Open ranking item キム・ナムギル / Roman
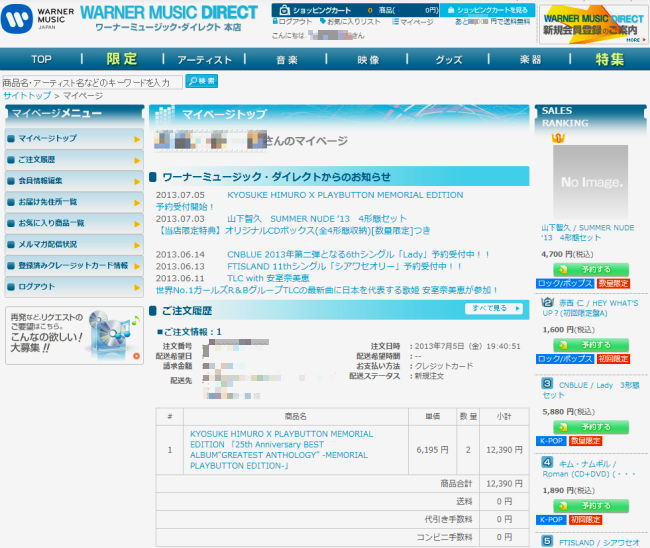Viewport: 650px width, 548px height. [x=589, y=469]
